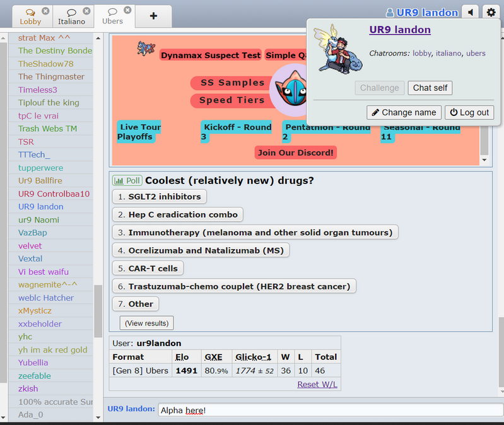This screenshot has width=504, height=425.
Task: Select poll option Other
Action: point(136,304)
